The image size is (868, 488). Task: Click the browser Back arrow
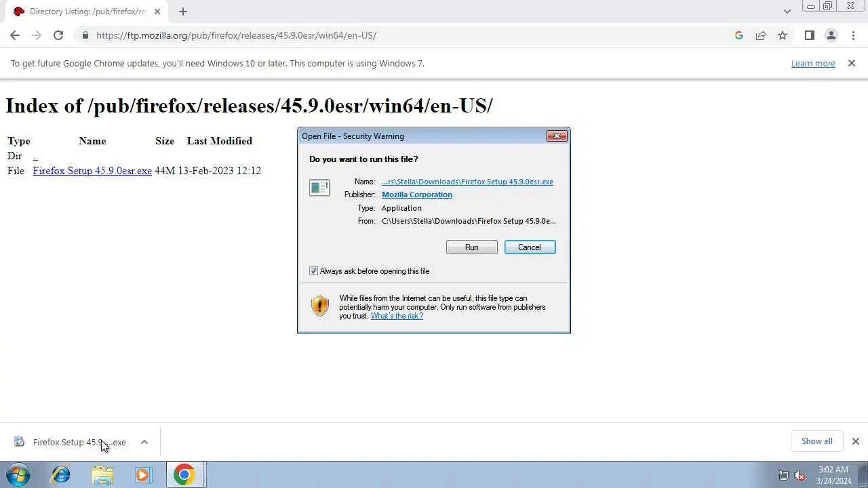[x=15, y=35]
